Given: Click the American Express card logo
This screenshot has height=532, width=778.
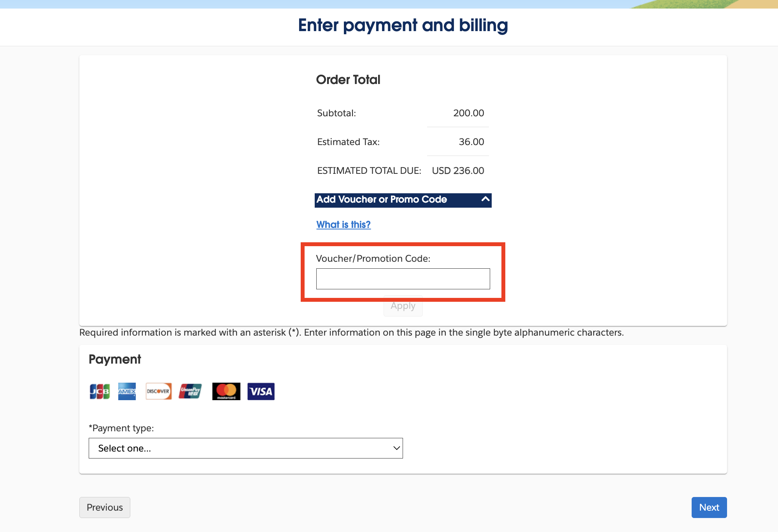Looking at the screenshot, I should (x=127, y=391).
